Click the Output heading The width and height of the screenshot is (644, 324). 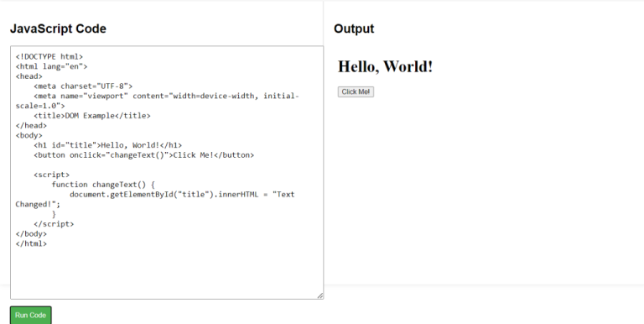pyautogui.click(x=354, y=29)
